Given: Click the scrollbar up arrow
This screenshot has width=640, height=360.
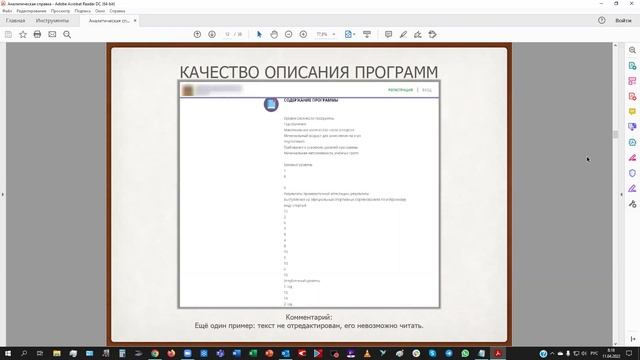Looking at the screenshot, I should 616,45.
